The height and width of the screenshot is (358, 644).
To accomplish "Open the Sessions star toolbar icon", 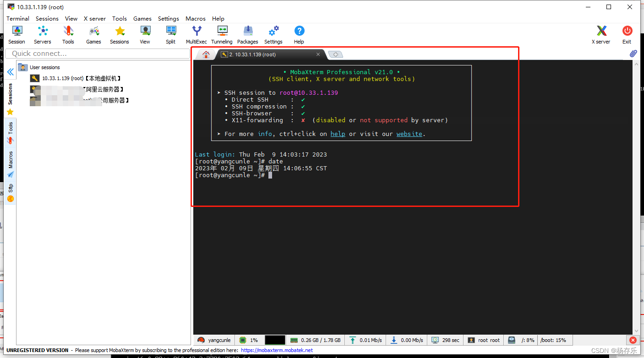I will coord(120,35).
